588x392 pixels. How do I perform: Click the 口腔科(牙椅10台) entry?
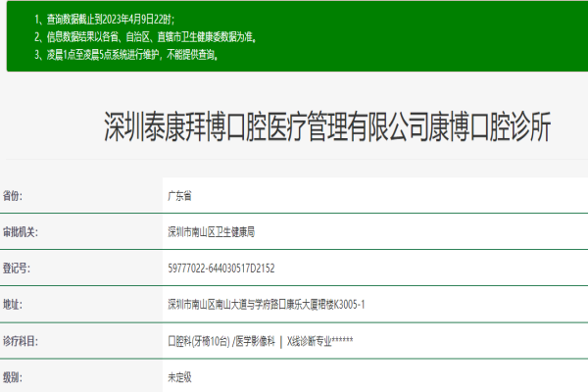pyautogui.click(x=199, y=340)
